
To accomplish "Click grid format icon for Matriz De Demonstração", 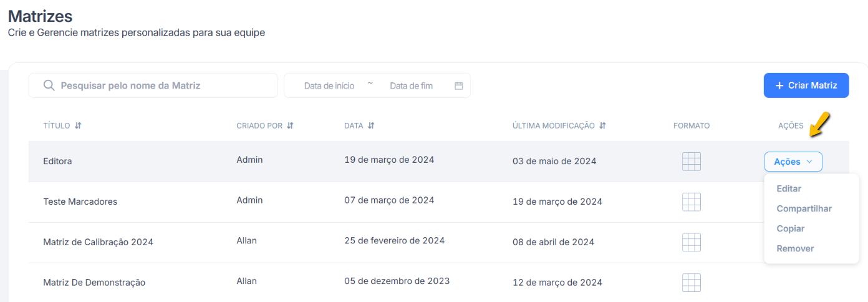I will click(x=692, y=282).
